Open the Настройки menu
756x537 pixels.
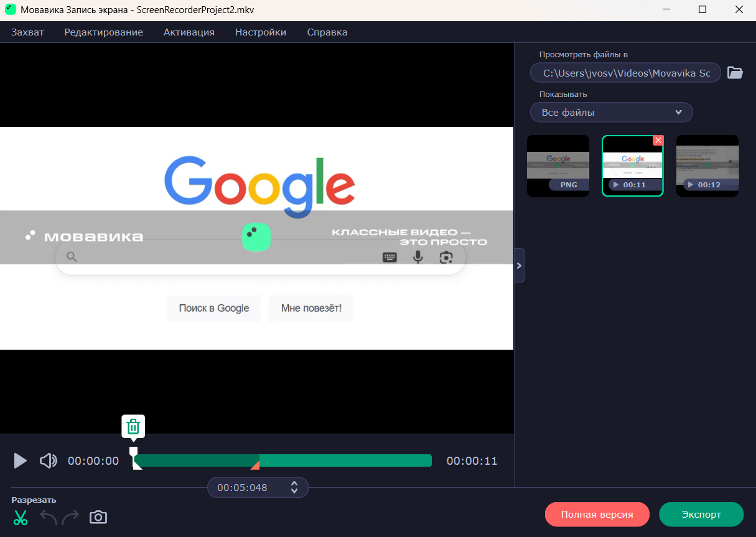point(261,32)
